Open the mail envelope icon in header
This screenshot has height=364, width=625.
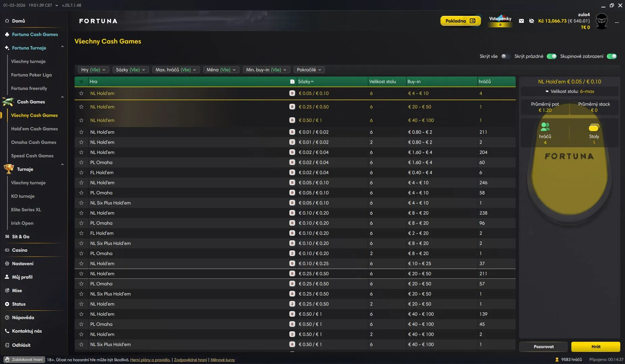point(521,21)
